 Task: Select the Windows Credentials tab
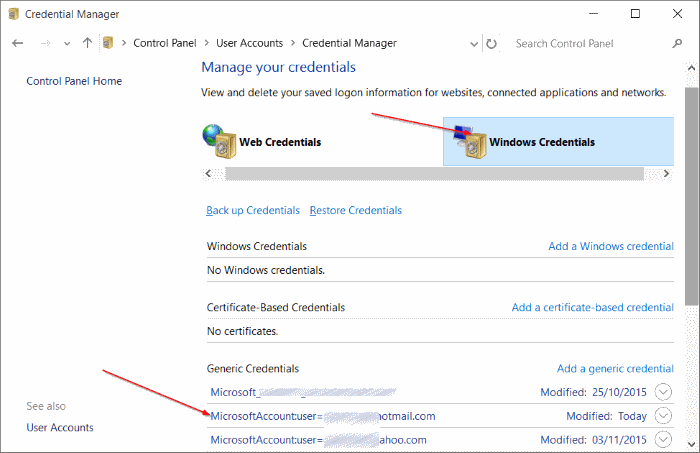(541, 142)
